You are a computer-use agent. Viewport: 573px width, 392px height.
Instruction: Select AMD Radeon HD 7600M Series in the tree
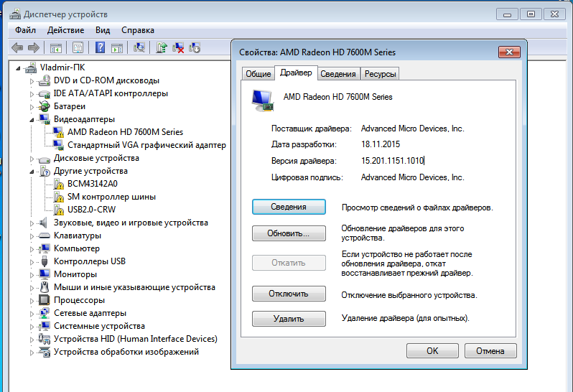coord(125,132)
